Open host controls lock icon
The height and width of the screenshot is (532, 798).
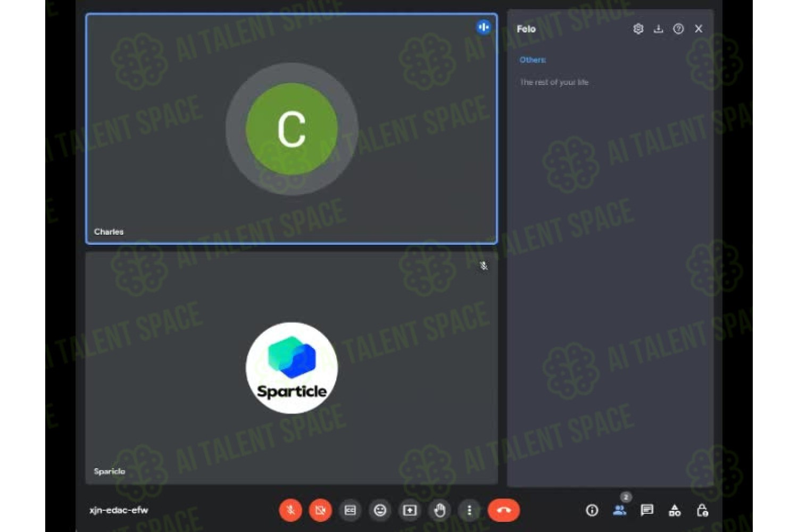(x=702, y=511)
